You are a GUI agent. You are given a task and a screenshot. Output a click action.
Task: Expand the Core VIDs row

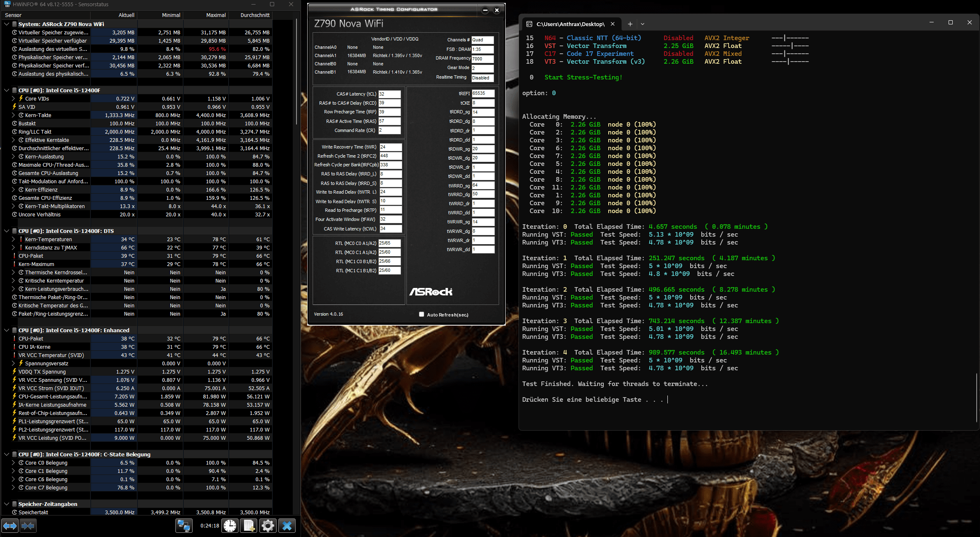coord(13,98)
